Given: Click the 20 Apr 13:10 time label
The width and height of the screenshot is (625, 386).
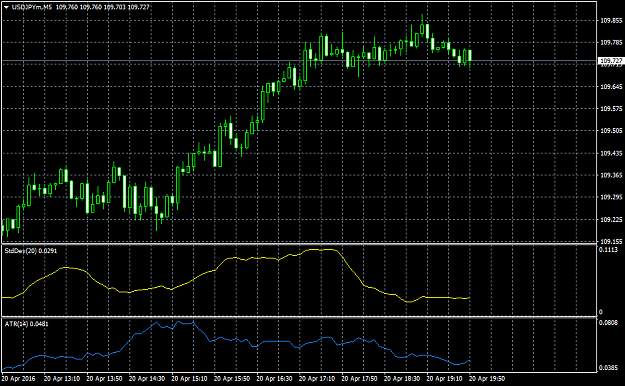Looking at the screenshot, I should 62,378.
